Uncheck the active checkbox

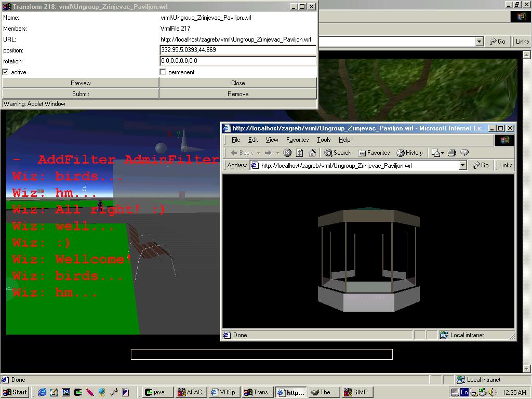pos(6,72)
